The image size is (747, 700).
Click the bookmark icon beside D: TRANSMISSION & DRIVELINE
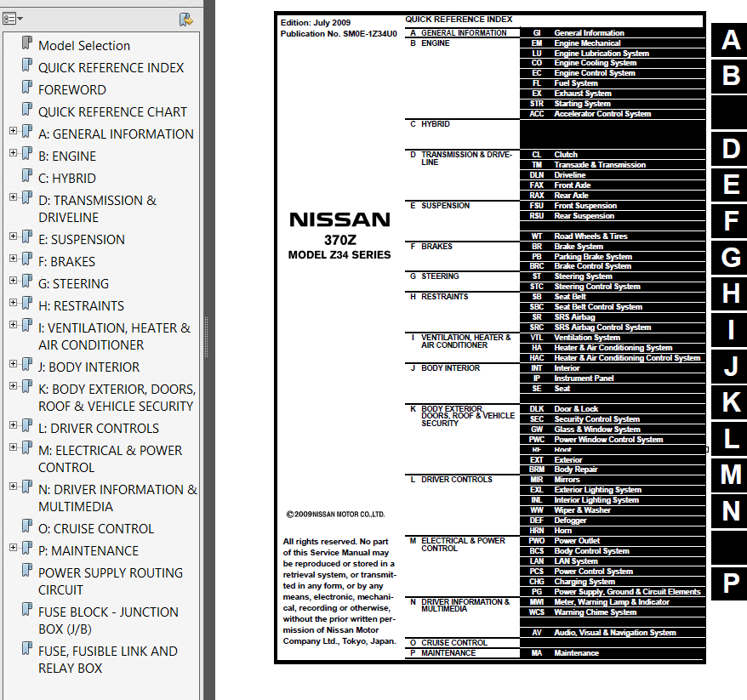tap(27, 197)
